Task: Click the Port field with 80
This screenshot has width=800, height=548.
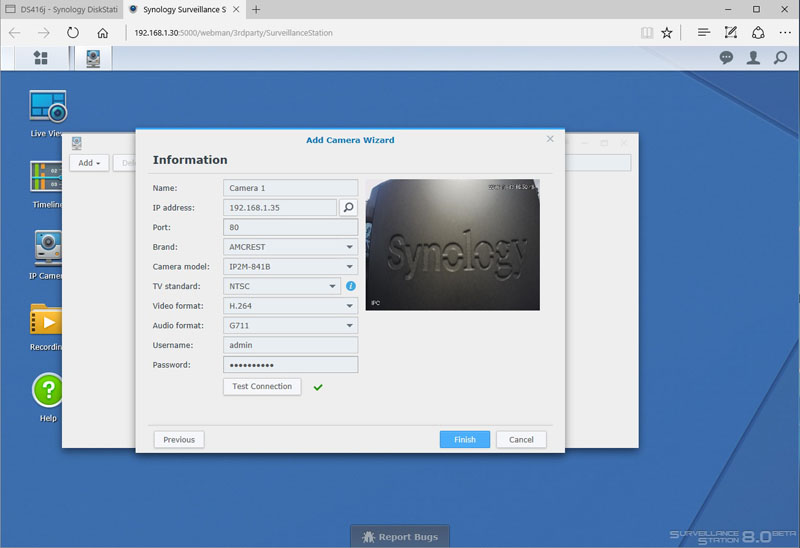Action: point(290,227)
